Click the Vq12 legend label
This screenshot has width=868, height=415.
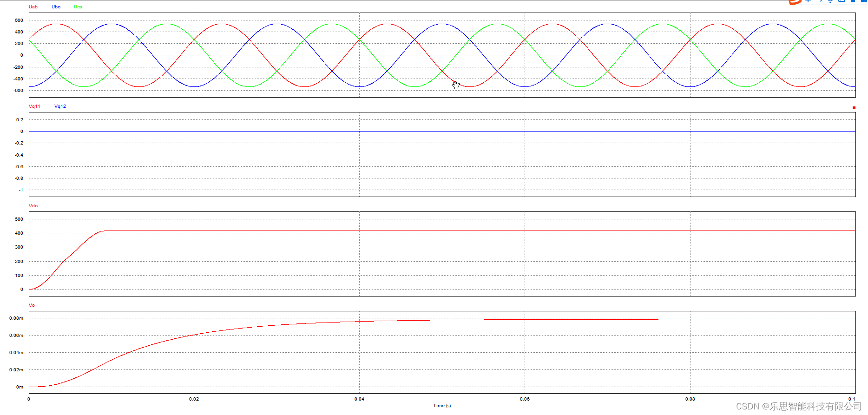click(x=60, y=106)
